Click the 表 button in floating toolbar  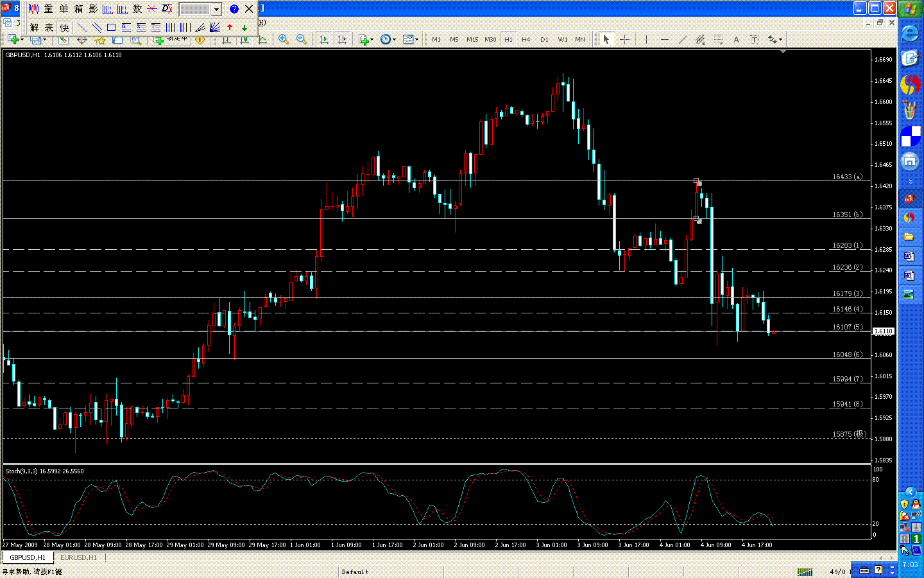pyautogui.click(x=49, y=28)
